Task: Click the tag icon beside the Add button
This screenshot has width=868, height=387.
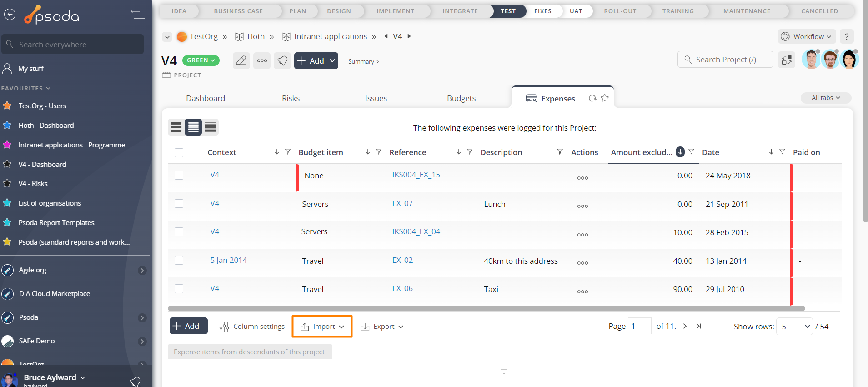Action: point(282,60)
